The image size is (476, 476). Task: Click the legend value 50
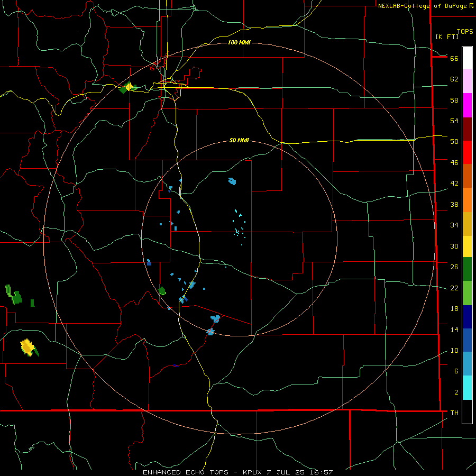[454, 141]
